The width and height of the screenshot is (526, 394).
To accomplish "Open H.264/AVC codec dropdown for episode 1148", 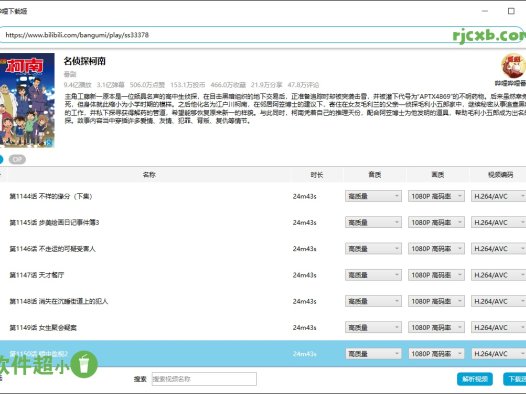I will tap(498, 301).
